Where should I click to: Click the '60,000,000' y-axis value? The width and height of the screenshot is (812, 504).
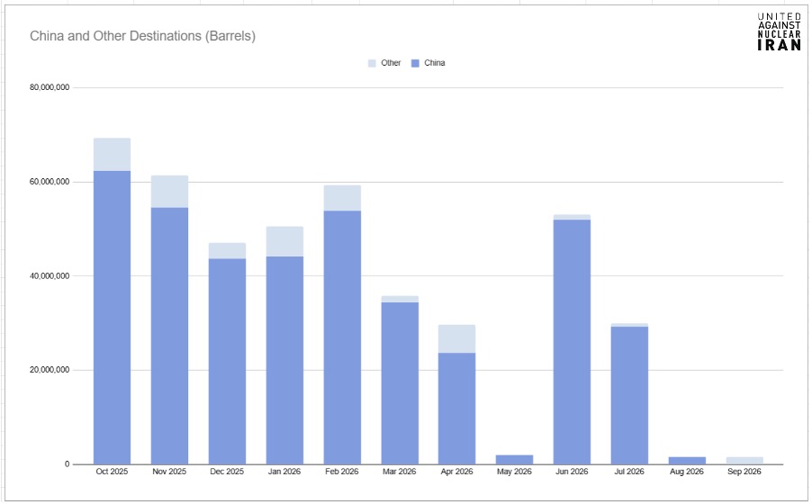[50, 182]
